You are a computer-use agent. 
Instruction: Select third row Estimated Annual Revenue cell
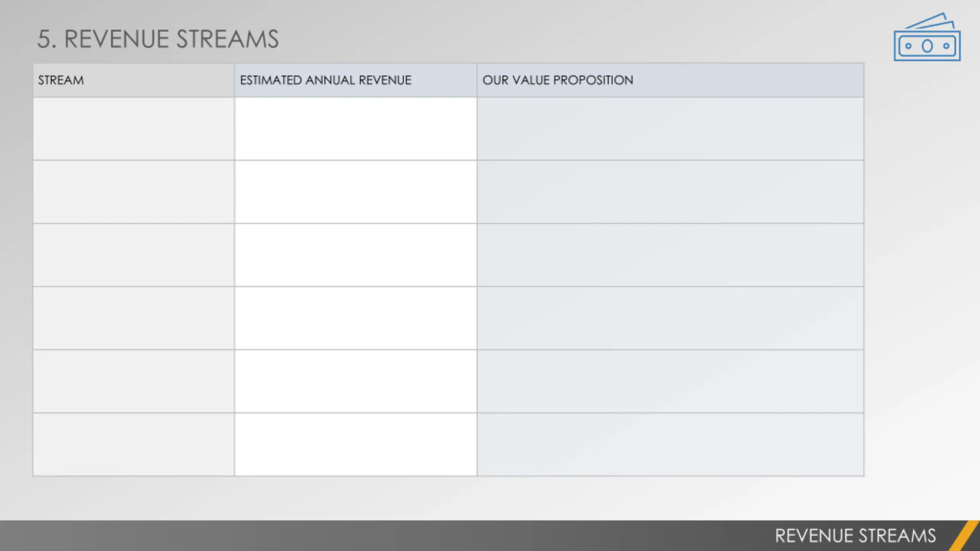tap(356, 255)
